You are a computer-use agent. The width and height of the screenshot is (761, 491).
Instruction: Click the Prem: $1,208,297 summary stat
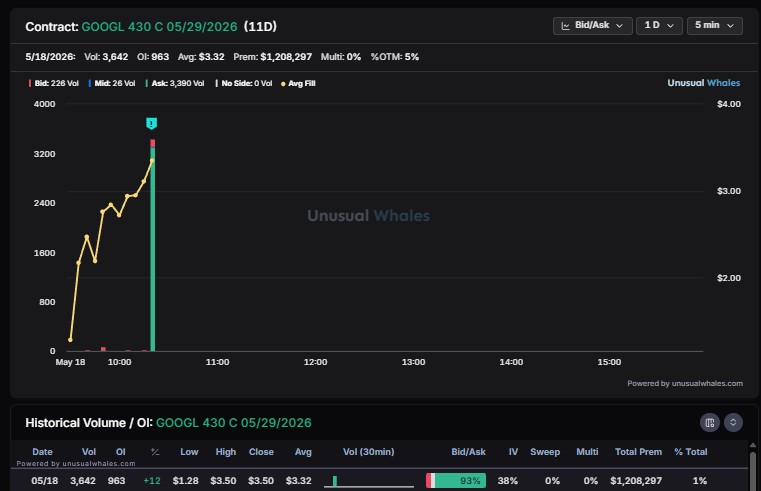coord(272,57)
